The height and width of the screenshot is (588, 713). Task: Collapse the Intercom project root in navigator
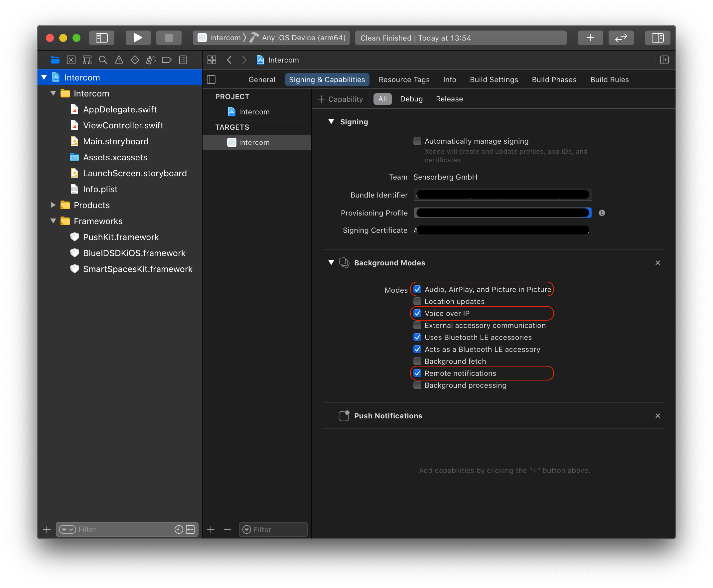44,77
